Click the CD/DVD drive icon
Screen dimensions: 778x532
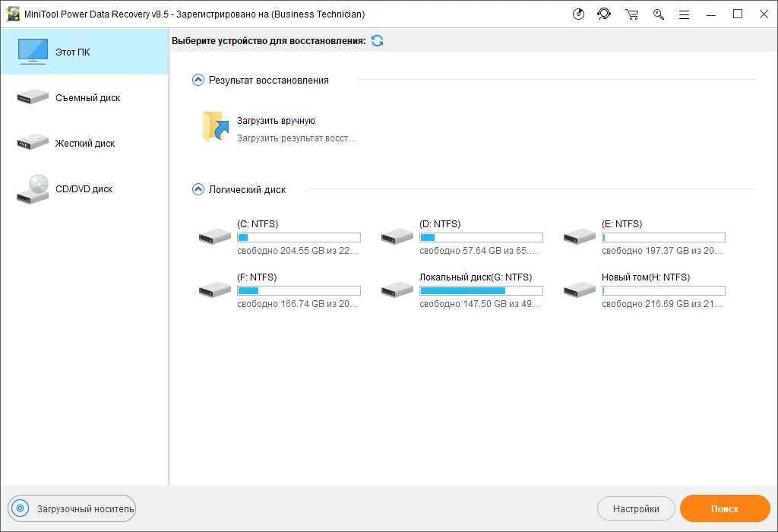click(33, 189)
